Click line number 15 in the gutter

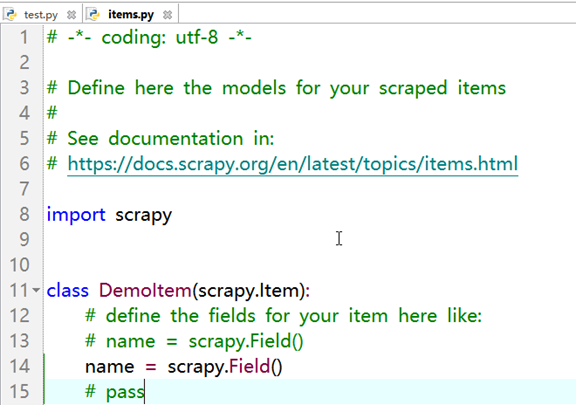[19, 391]
